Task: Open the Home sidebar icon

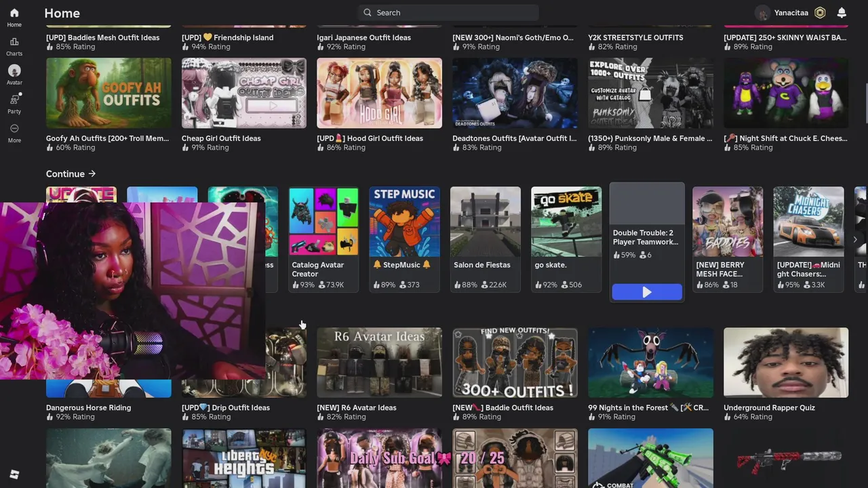Action: [x=14, y=13]
